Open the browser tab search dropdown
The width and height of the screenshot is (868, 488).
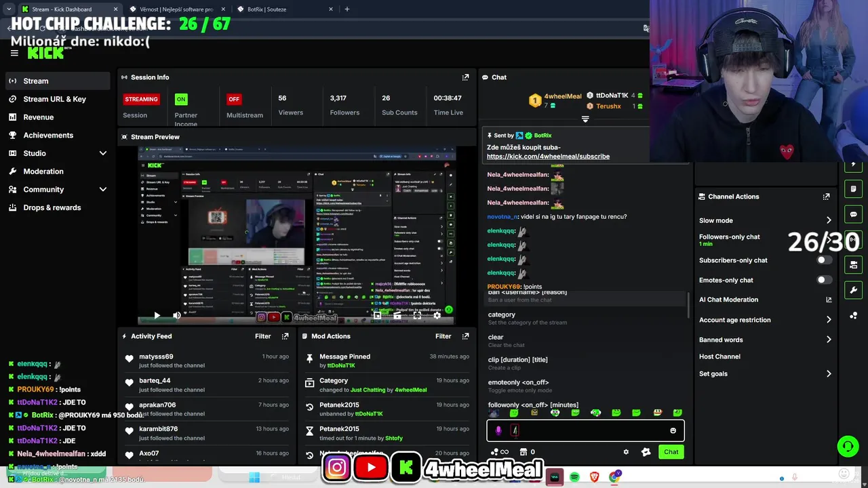[8, 9]
